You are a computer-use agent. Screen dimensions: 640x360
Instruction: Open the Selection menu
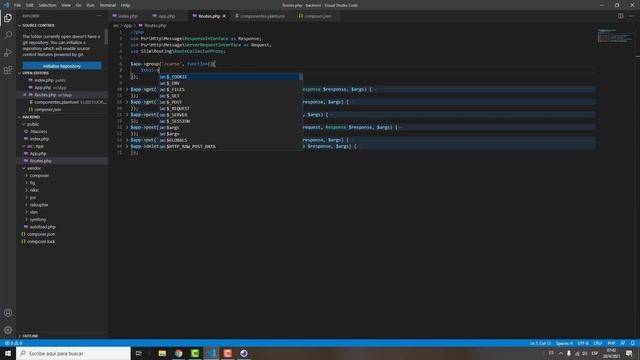click(47, 5)
